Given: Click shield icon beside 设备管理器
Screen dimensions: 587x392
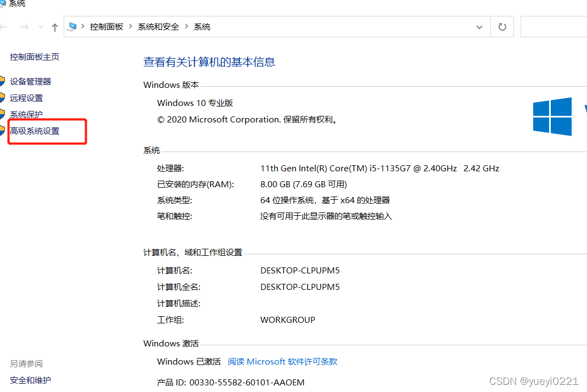Looking at the screenshot, I should click(2, 81).
